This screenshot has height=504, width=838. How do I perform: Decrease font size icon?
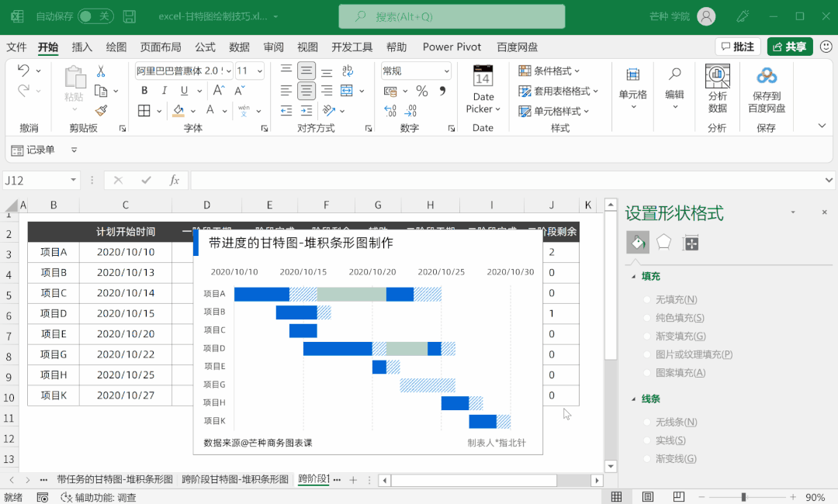point(240,91)
